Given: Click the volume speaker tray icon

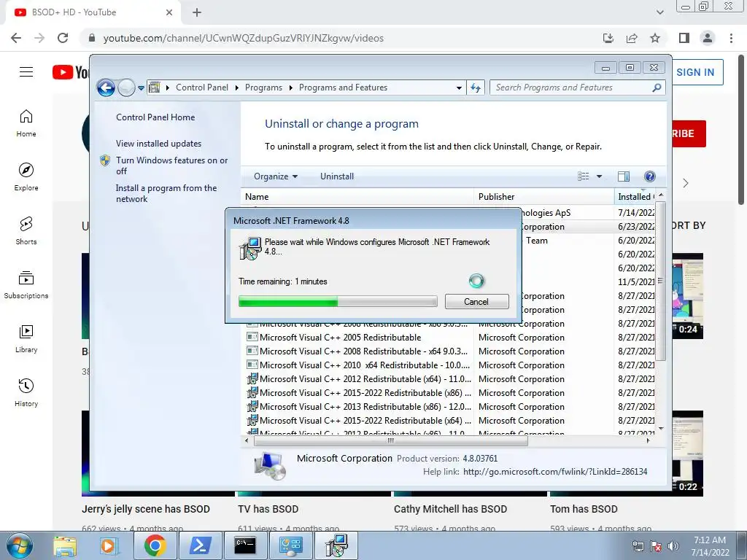Looking at the screenshot, I should (x=673, y=547).
